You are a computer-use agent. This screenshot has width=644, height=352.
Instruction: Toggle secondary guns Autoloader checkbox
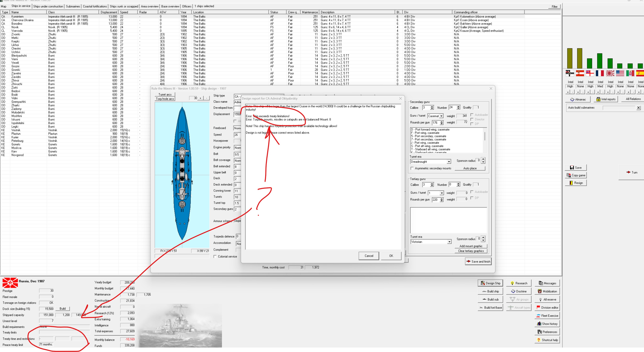click(x=472, y=115)
